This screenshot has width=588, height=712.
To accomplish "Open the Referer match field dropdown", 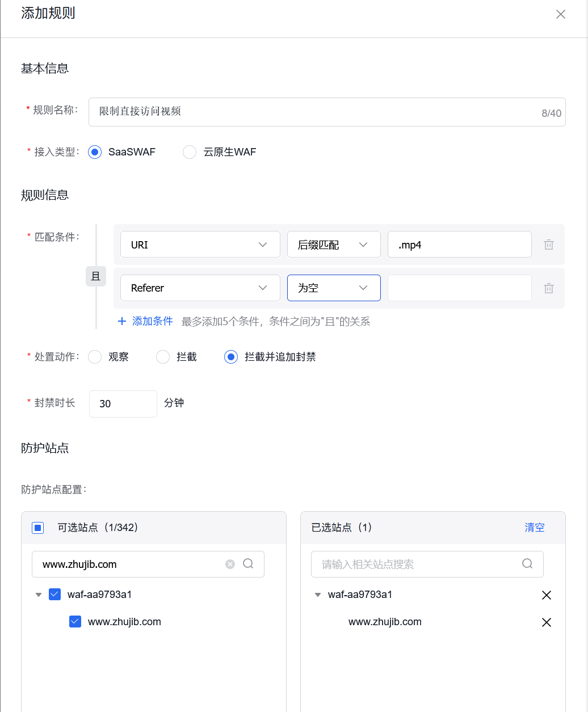I will tap(200, 288).
